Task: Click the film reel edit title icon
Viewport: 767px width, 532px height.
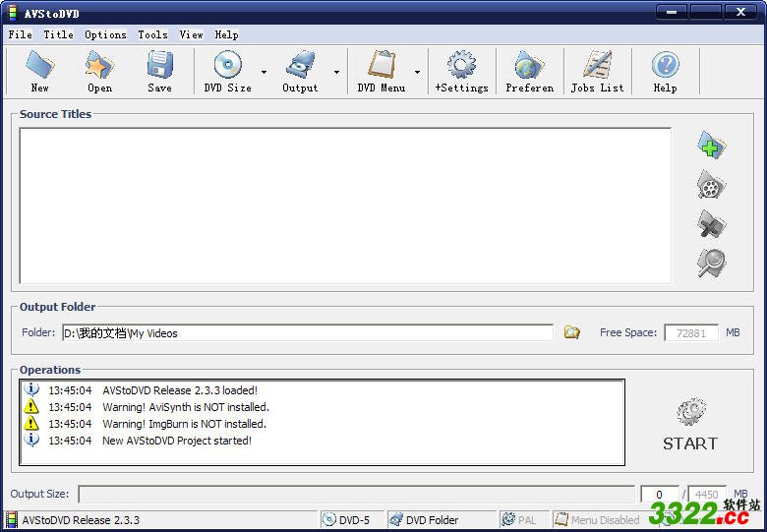Action: pyautogui.click(x=712, y=185)
